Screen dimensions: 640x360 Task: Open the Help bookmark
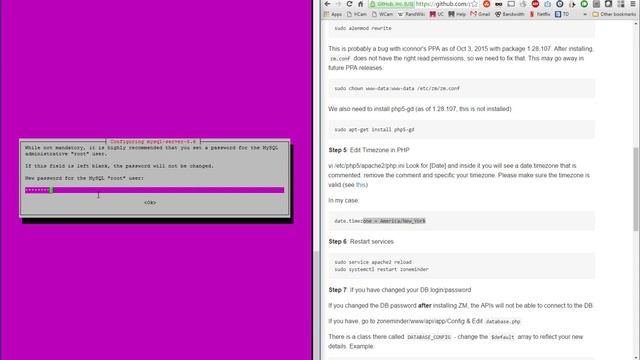click(457, 14)
